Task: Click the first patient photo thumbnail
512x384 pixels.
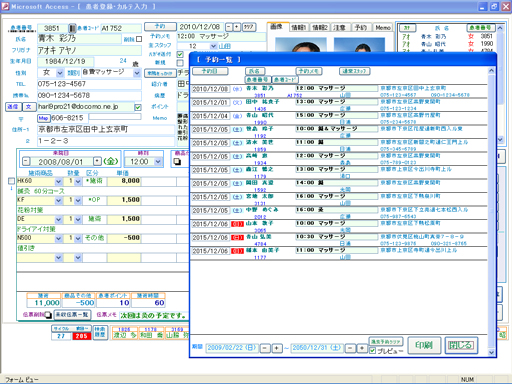Action: pyautogui.click(x=302, y=45)
